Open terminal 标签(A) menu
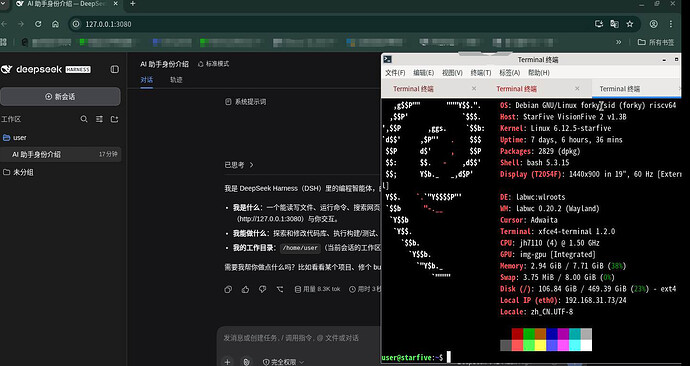 coord(510,73)
